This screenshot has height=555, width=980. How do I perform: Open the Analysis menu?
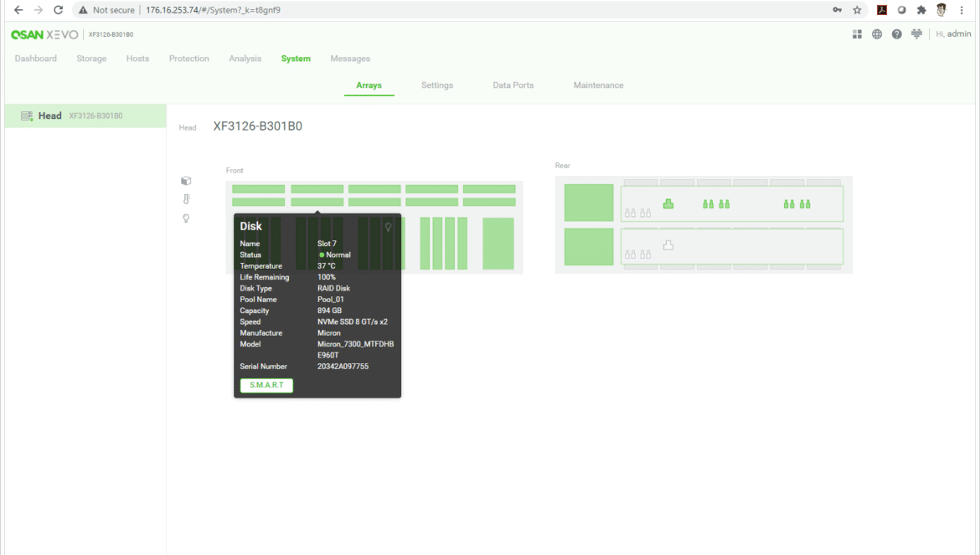pos(245,59)
